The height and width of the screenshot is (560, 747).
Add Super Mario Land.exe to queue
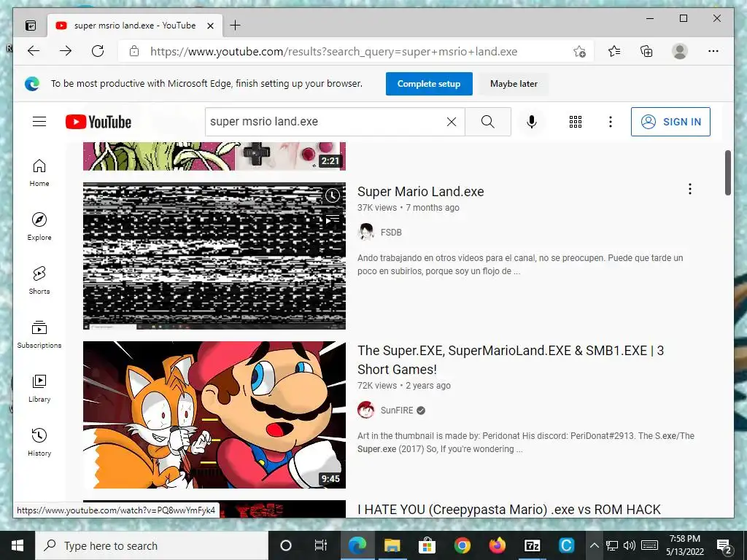333,219
